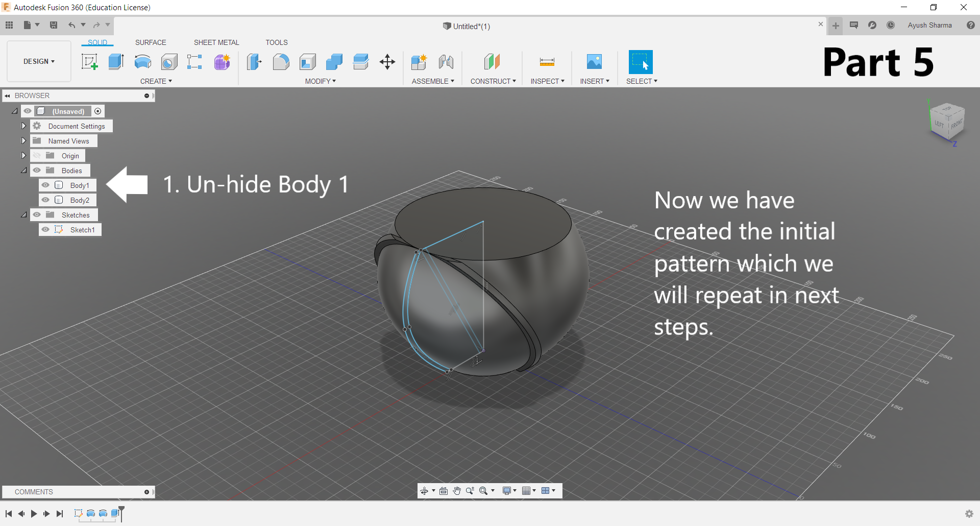This screenshot has height=526, width=980.
Task: Select the Untitled*(1) document tab
Action: [467, 26]
